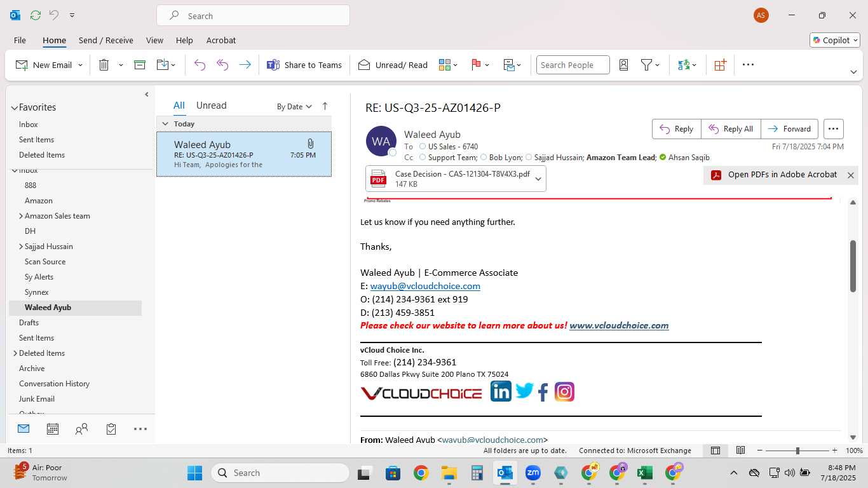Open the File menu
Screen dimensions: 868x488
tap(20, 40)
